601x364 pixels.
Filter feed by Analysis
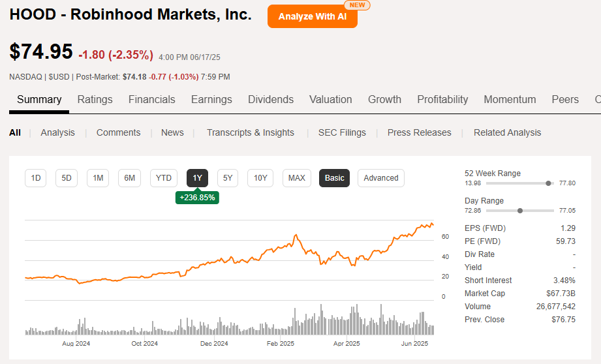click(57, 132)
